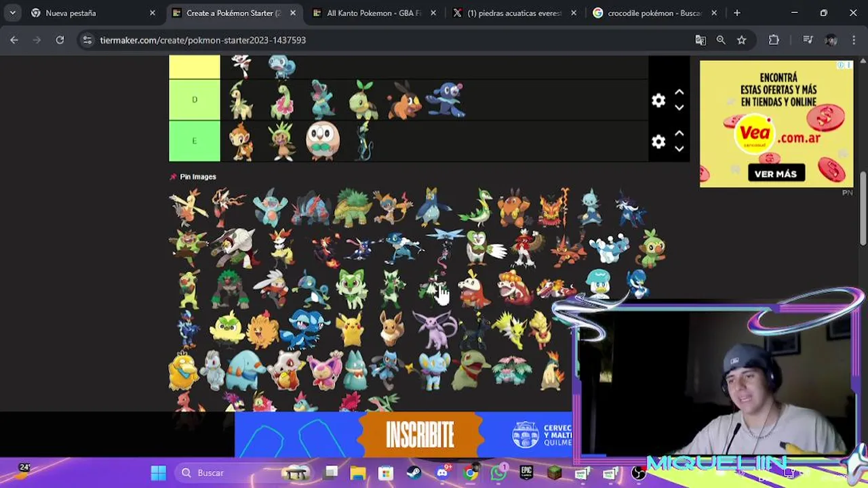Select Skitty in the image pool
The width and height of the screenshot is (868, 488).
tap(325, 371)
